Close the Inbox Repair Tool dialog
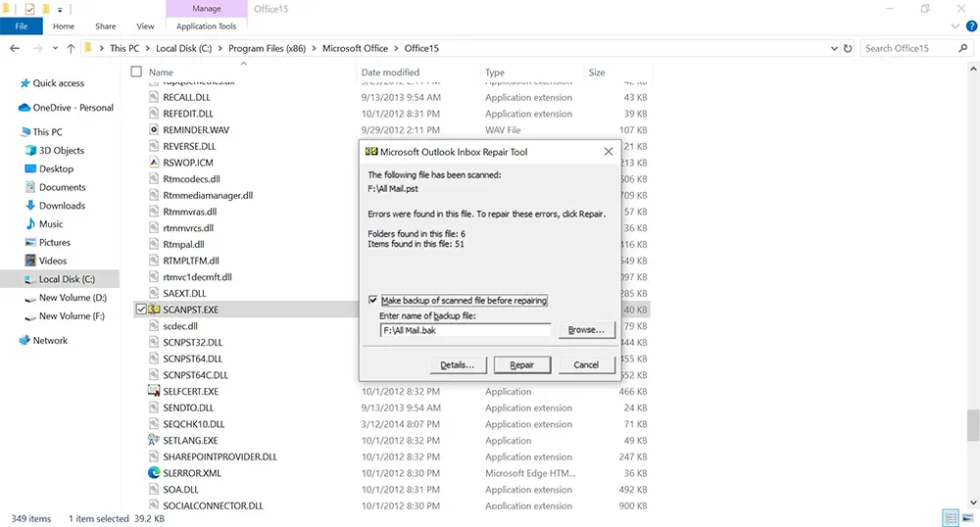Viewport: 980px width, 527px height. point(609,152)
